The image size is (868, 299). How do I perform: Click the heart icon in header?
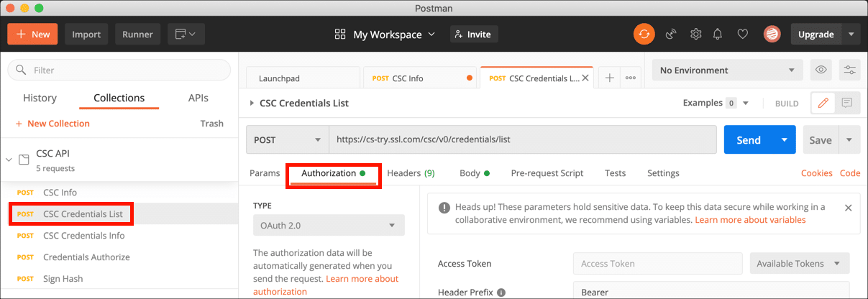coord(743,34)
